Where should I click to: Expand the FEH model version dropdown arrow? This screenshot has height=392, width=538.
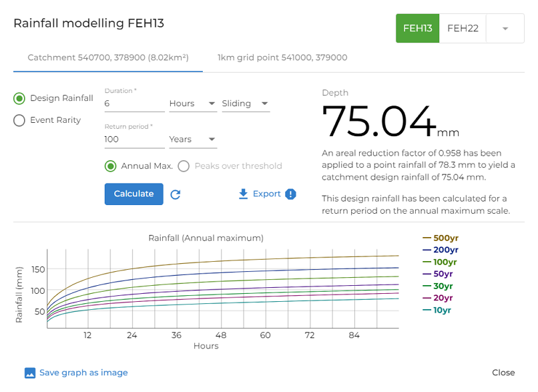505,28
